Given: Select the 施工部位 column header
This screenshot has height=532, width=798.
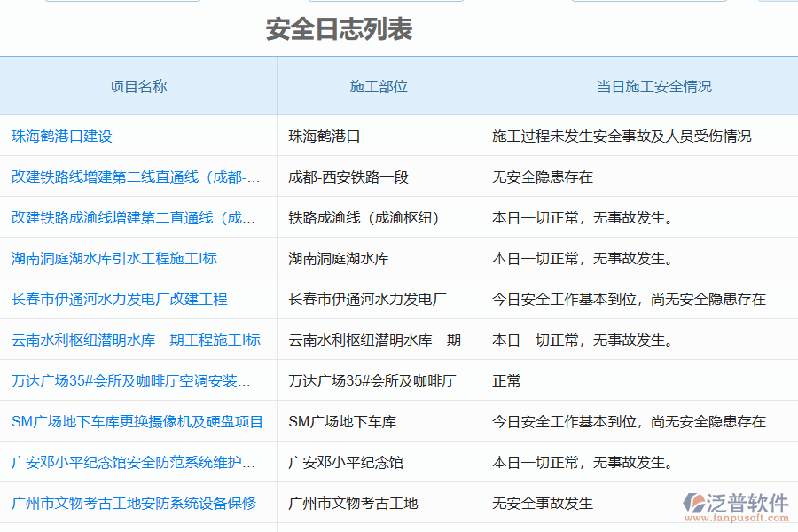Looking at the screenshot, I should (x=377, y=86).
